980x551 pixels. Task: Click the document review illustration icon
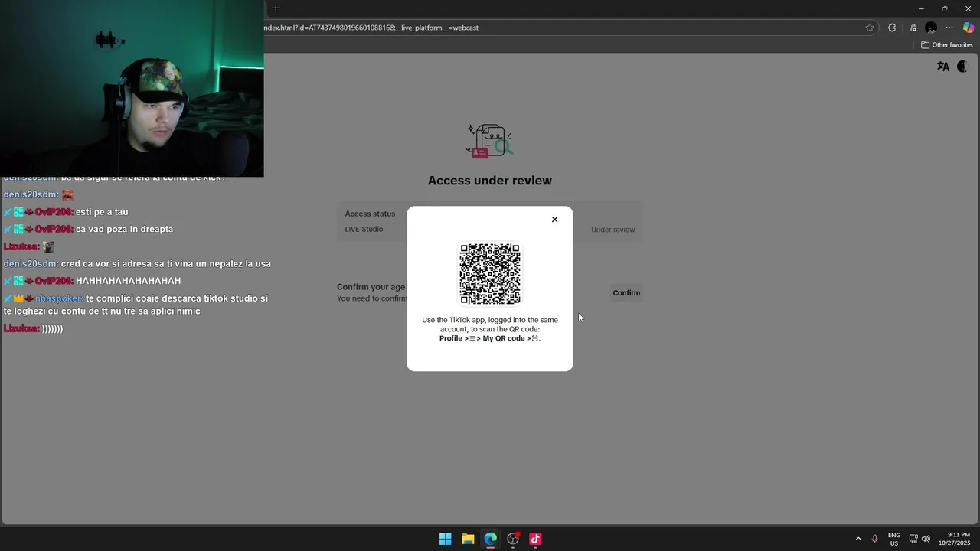(490, 141)
